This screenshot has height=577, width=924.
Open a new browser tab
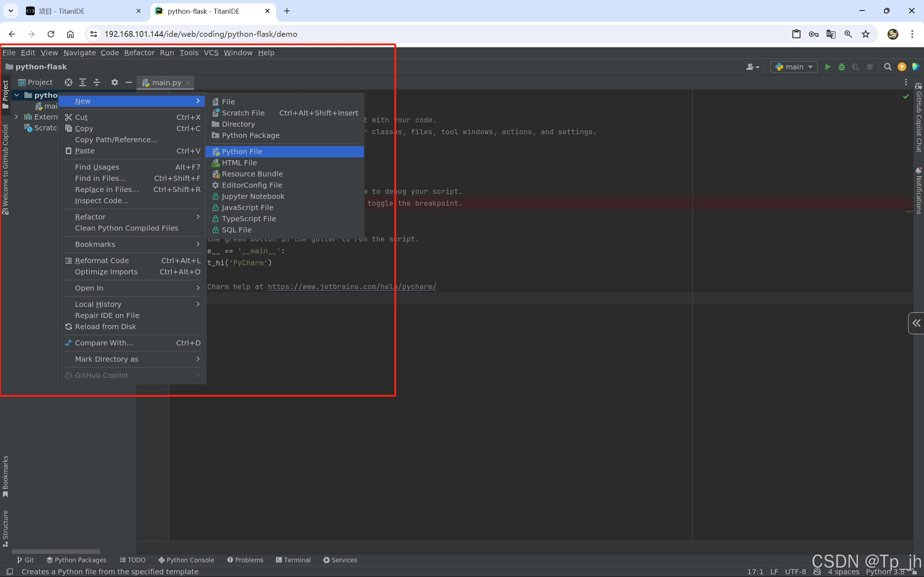(x=287, y=11)
